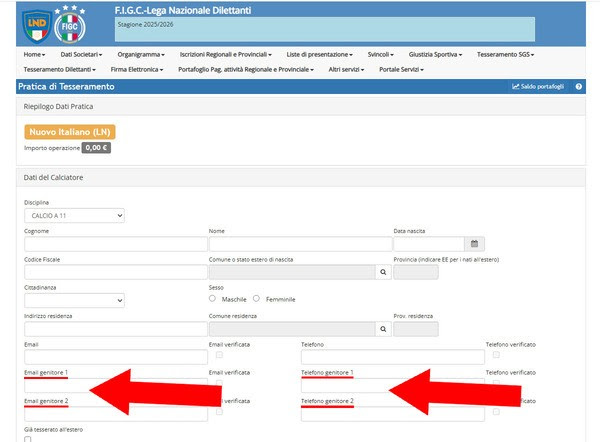
Task: Tick the Già tesserato all'estero checkbox
Action: pos(28,438)
